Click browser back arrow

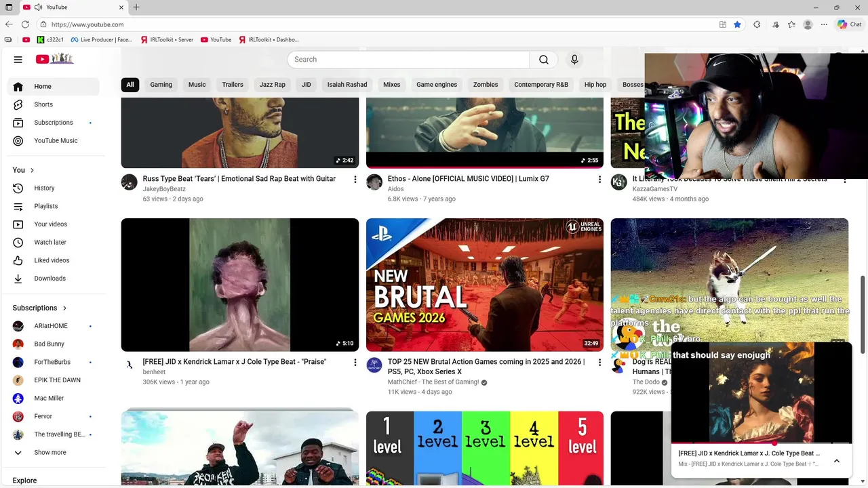(9, 24)
